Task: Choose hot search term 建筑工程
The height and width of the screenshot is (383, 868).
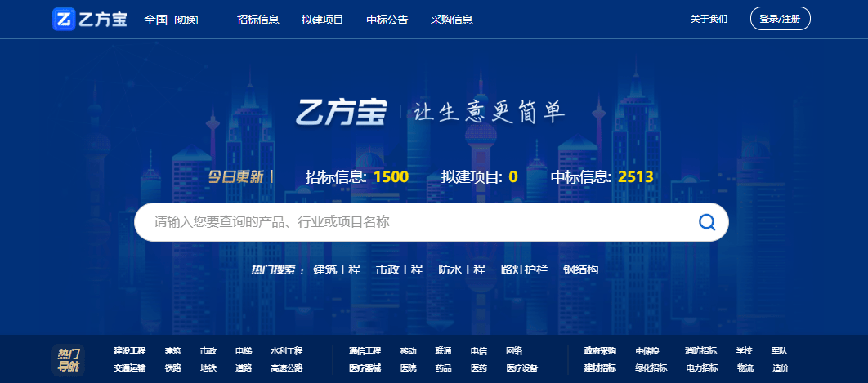Action: point(337,269)
